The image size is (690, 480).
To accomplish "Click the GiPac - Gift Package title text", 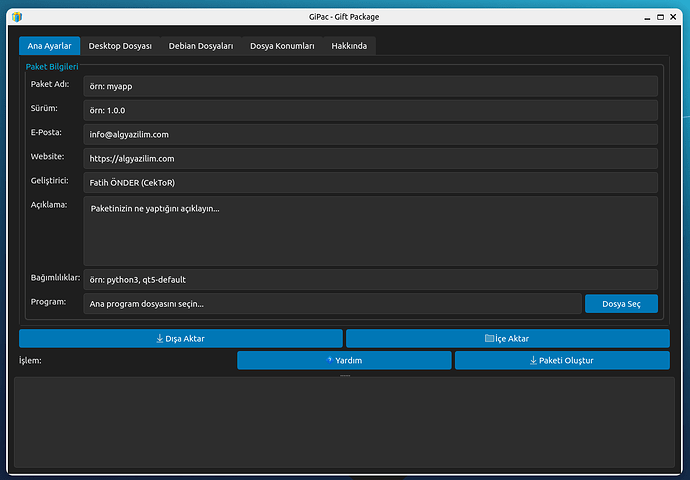I will [x=344, y=17].
